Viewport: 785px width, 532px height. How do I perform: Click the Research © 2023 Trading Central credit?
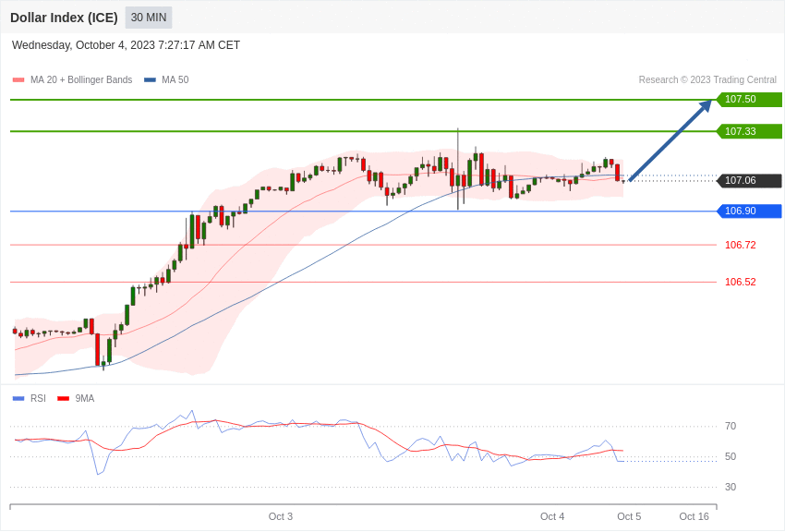tap(707, 80)
